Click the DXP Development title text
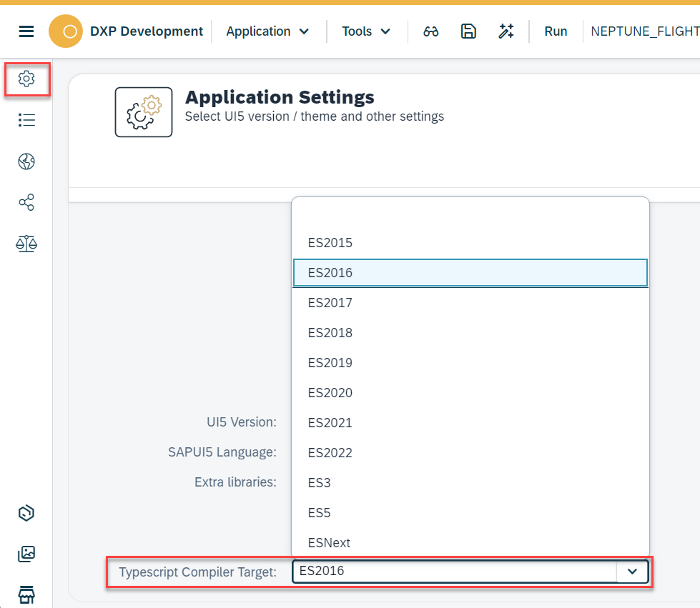This screenshot has height=608, width=700. click(x=147, y=31)
